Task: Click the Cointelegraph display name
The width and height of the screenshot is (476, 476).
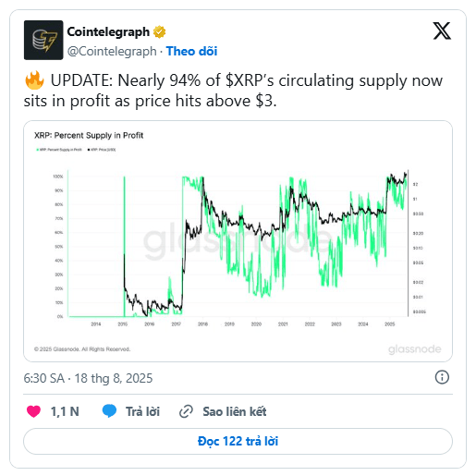Action: [108, 31]
